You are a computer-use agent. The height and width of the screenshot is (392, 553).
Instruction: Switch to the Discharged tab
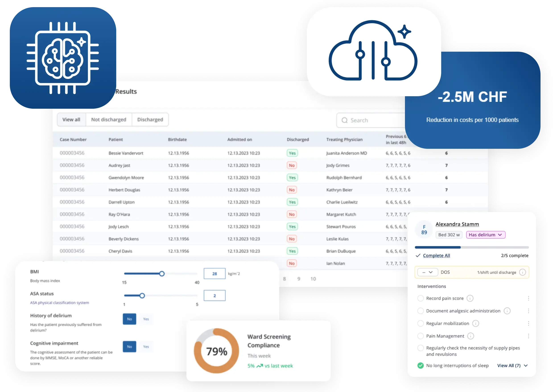[x=150, y=119]
